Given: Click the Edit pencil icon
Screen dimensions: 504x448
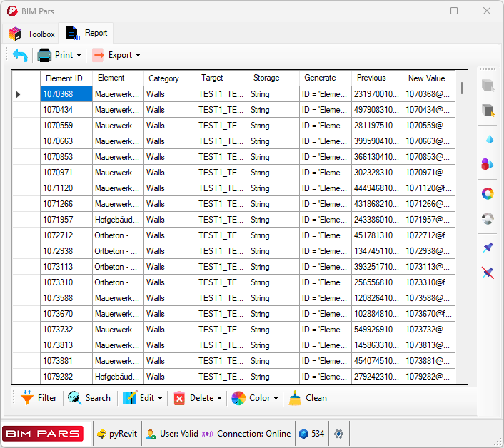Looking at the screenshot, I should 130,398.
